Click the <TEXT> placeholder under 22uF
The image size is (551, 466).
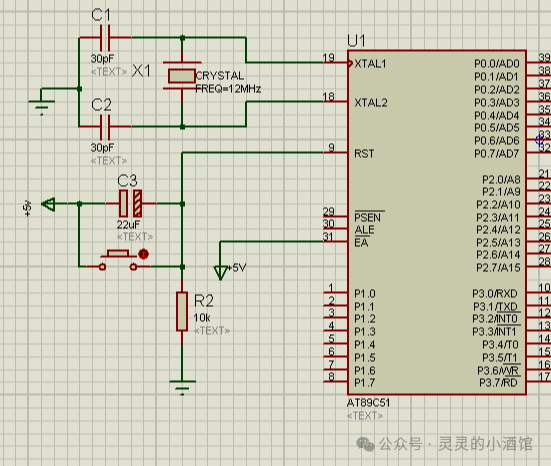[x=135, y=237]
